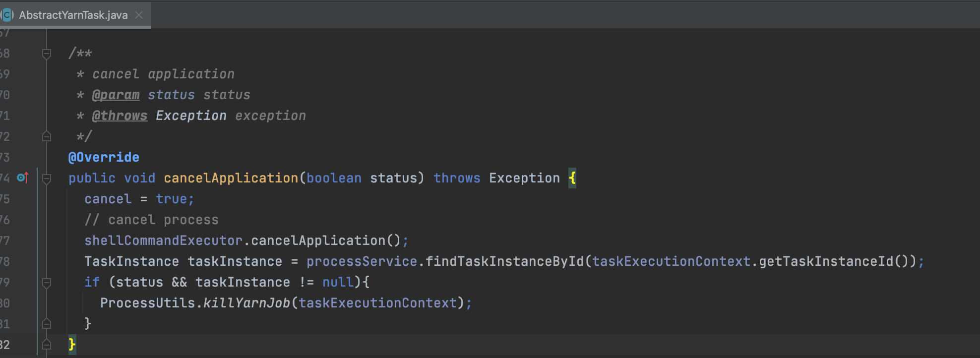Collapse the Javadoc from its closing */ marker
This screenshot has height=358, width=980.
tap(47, 136)
